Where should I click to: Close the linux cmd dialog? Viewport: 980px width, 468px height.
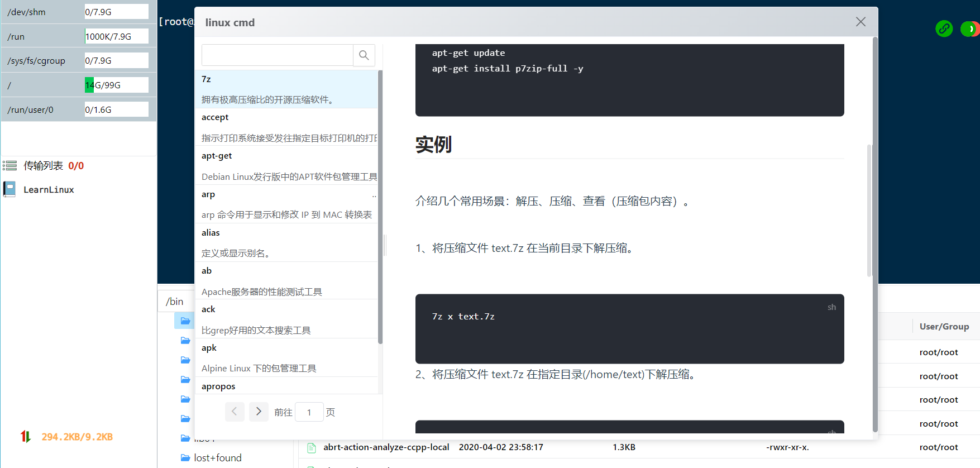(x=861, y=22)
